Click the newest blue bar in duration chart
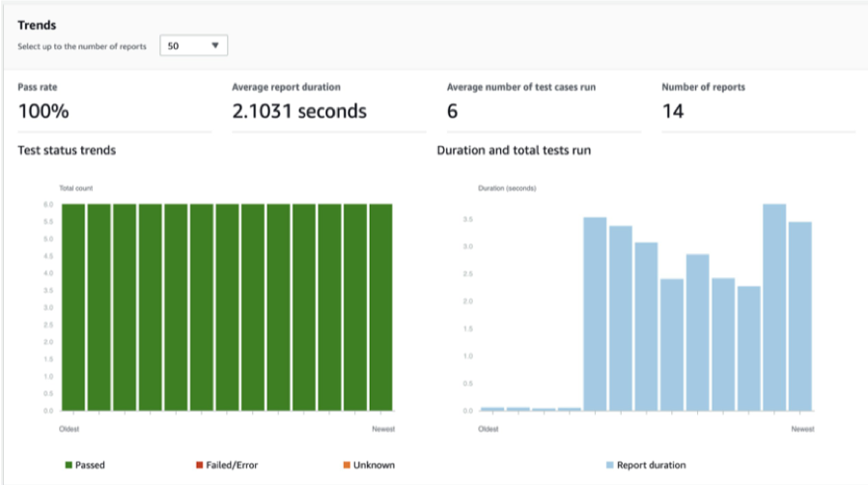The width and height of the screenshot is (868, 485). 799,316
